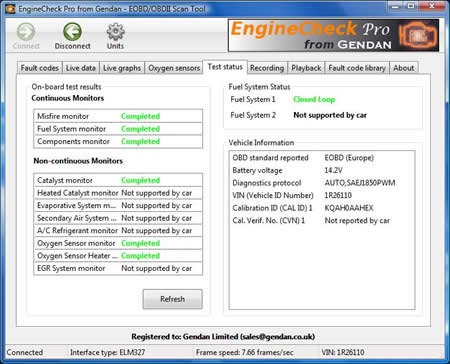
Task: Select the Heated Catalyst monitor row
Action: pos(118,193)
